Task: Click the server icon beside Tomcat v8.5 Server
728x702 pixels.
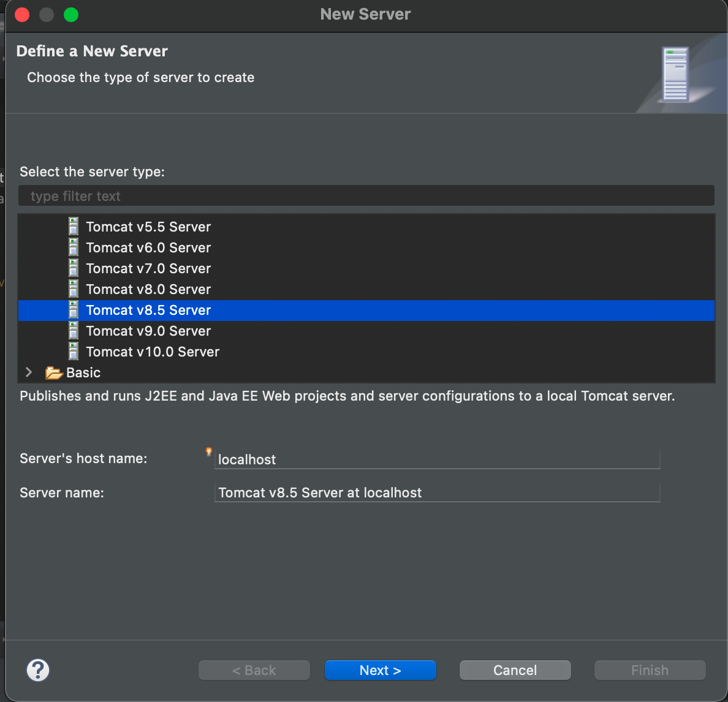Action: 74,309
